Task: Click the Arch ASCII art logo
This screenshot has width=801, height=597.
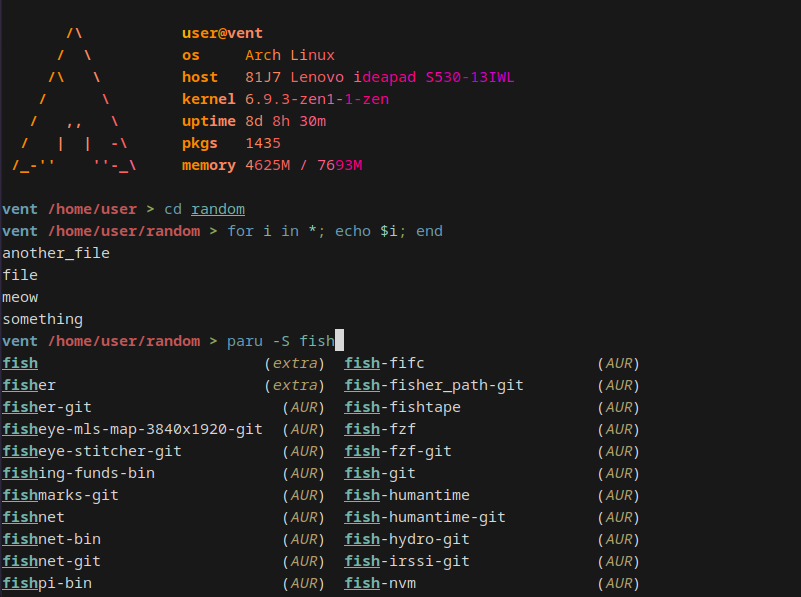Action: (x=75, y=100)
